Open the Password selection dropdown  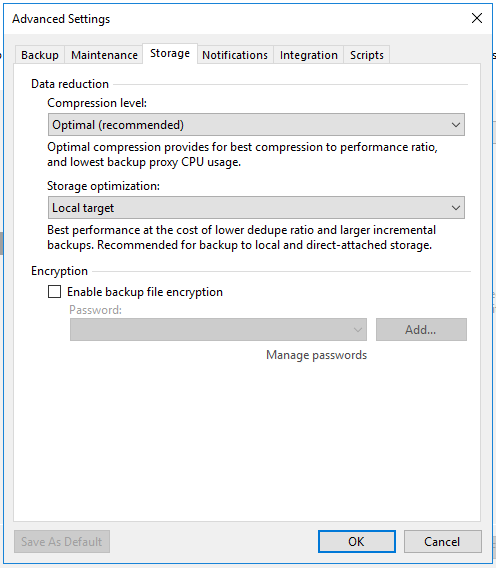click(x=218, y=330)
